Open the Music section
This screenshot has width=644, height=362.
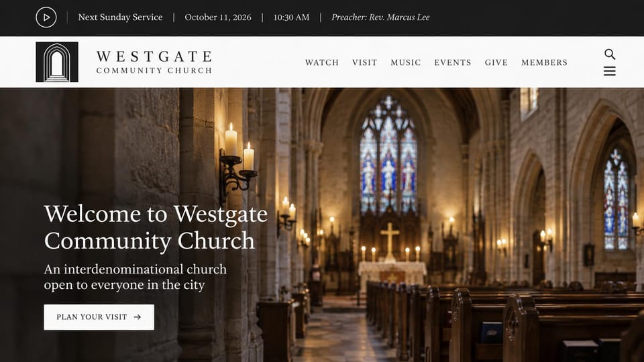[x=405, y=62]
